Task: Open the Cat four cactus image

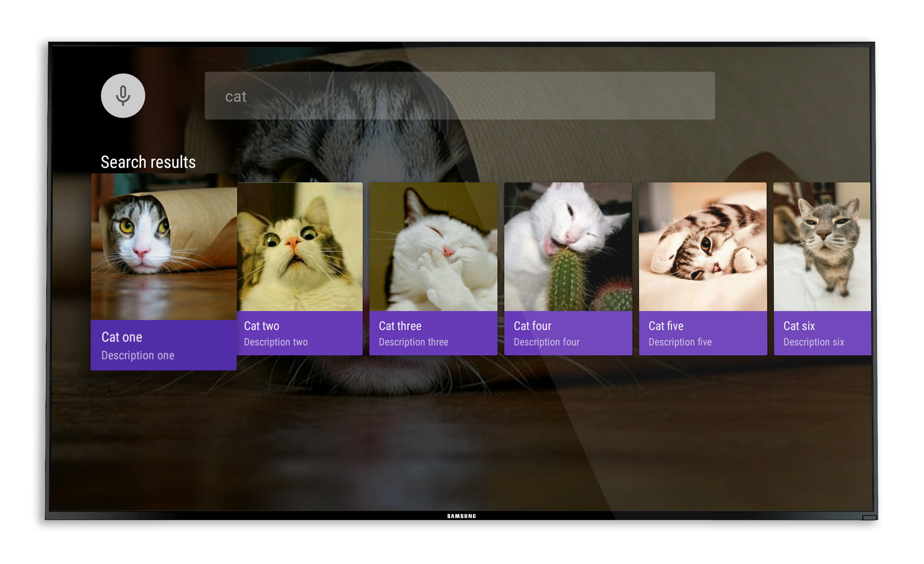Action: (x=568, y=247)
